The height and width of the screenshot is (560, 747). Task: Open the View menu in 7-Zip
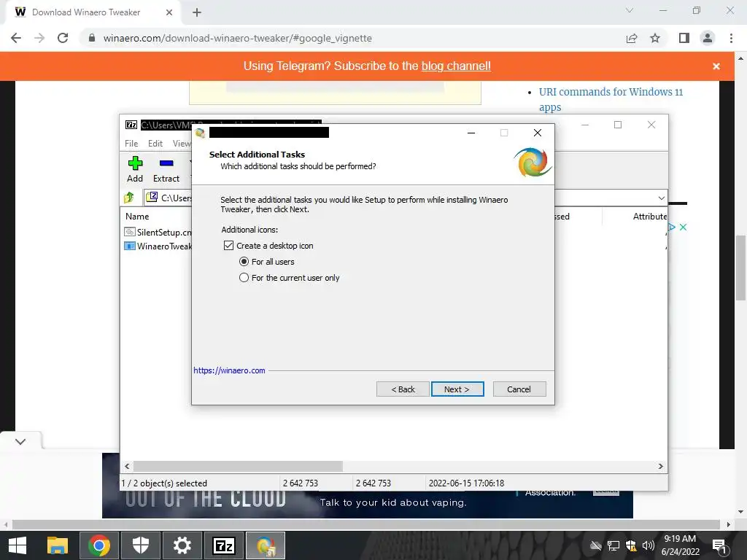[182, 144]
